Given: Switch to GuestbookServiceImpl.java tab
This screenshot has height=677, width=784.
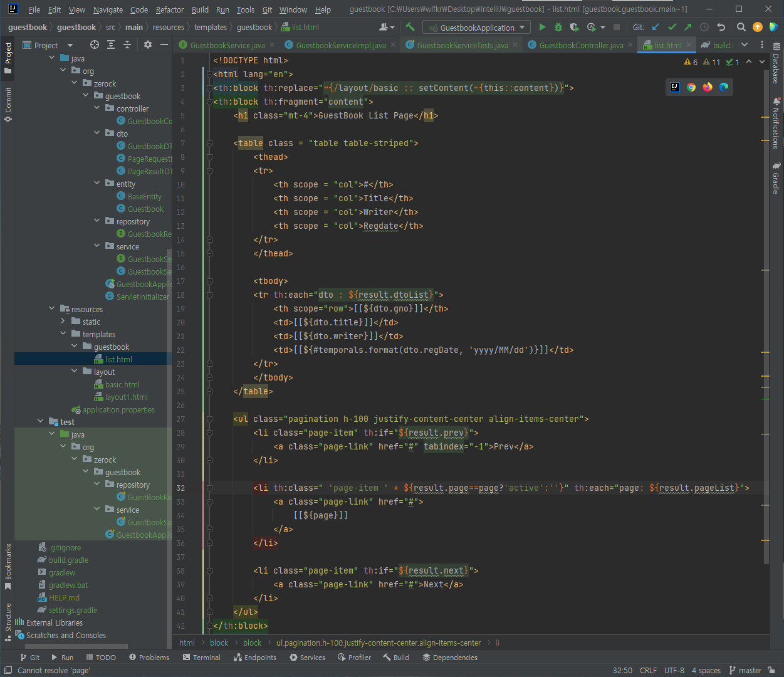Looking at the screenshot, I should (341, 45).
